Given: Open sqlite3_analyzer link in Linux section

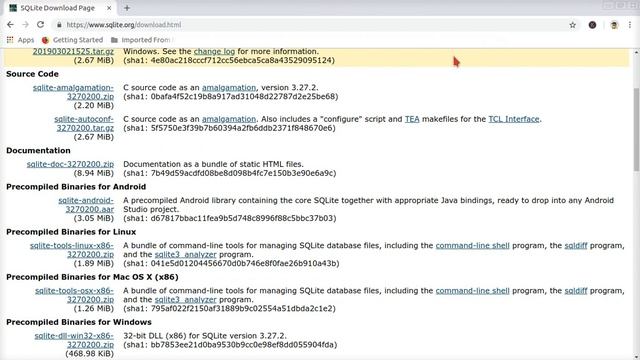Looking at the screenshot, I should point(185,254).
